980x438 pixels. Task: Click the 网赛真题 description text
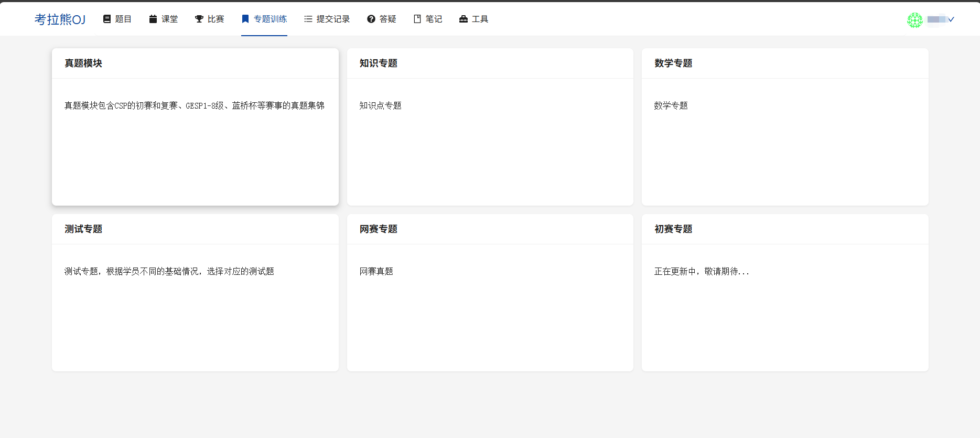pos(376,271)
